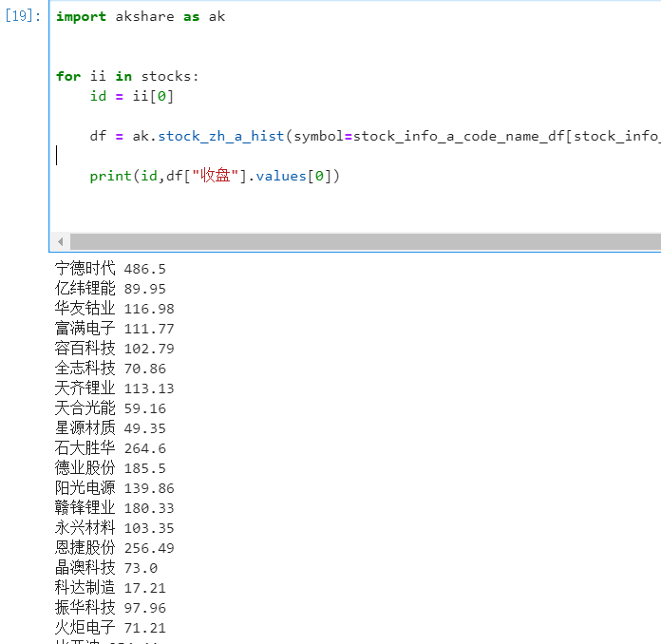Click the 'for ii in stocks:' line

point(127,76)
